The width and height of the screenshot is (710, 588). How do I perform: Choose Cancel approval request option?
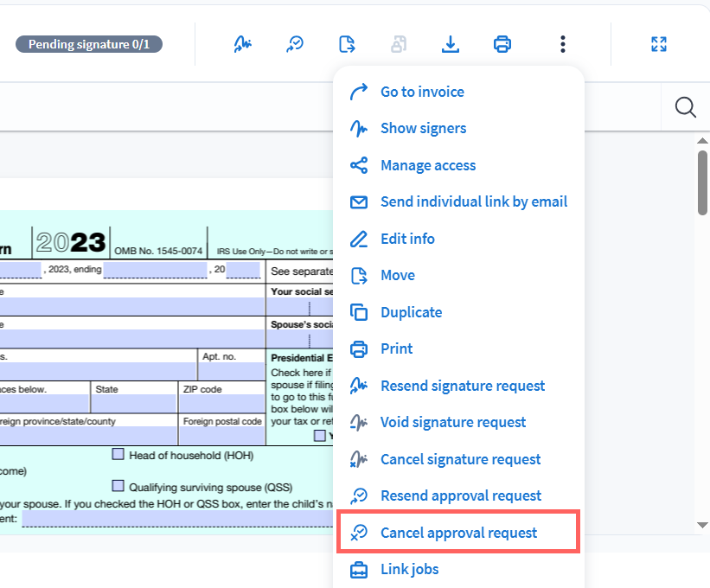click(x=458, y=533)
